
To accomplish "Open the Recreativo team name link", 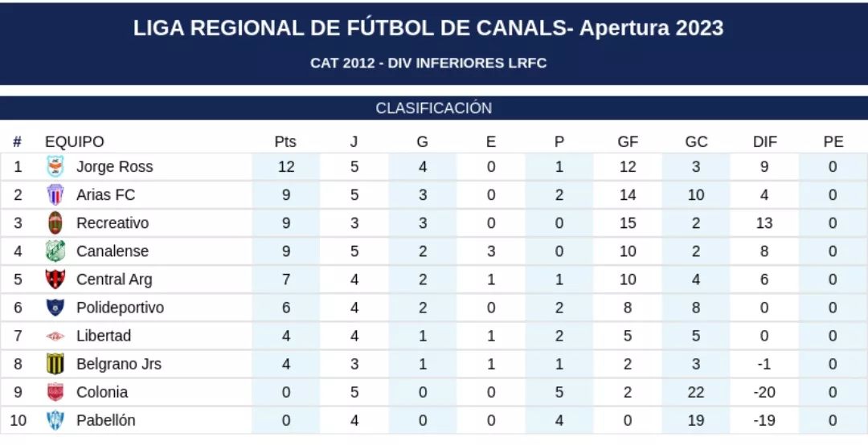I will (x=113, y=223).
